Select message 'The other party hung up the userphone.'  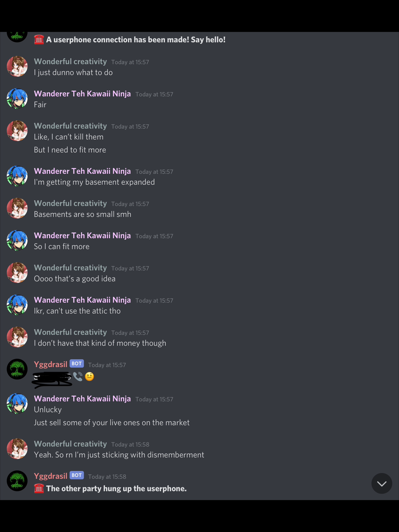[116, 488]
